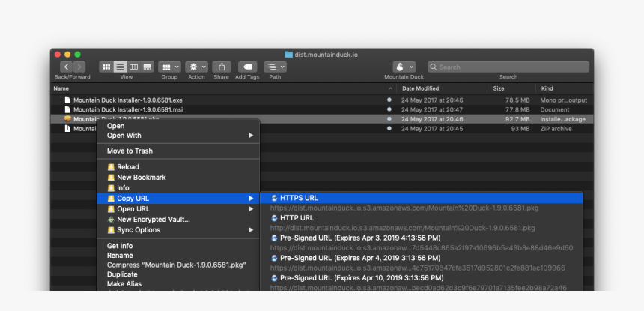Switch to column view

(133, 67)
